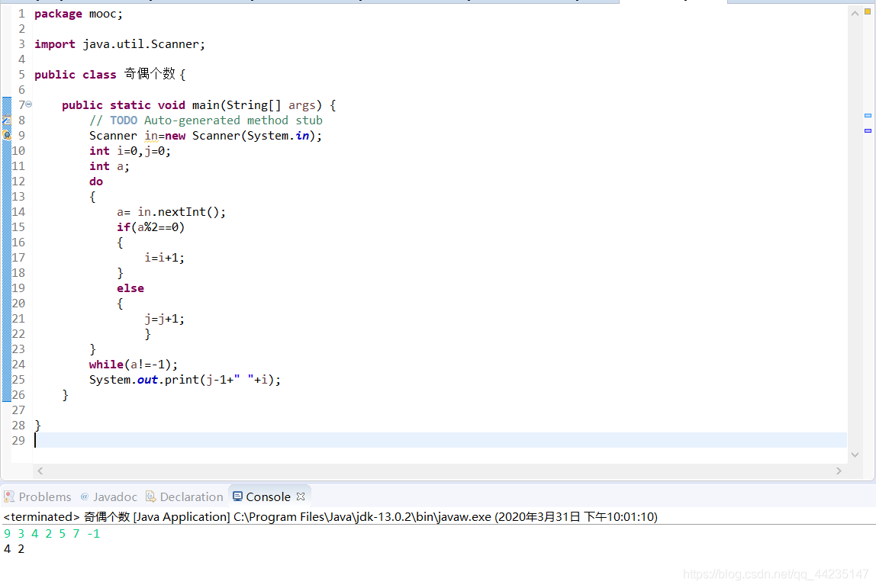Click 'import java.util.Scanner;' line
Viewport: 876px width, 588px height.
[120, 44]
